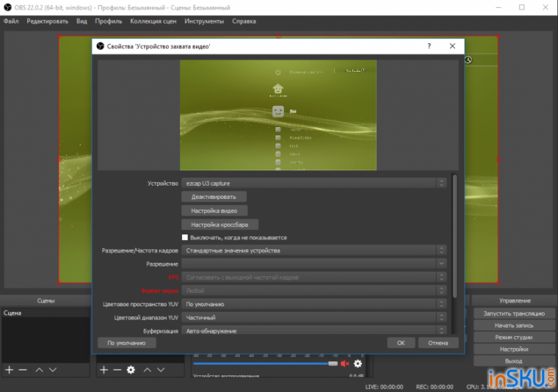
Task: Click the LIVE: 00:00:00 status text
Action: pyautogui.click(x=384, y=386)
